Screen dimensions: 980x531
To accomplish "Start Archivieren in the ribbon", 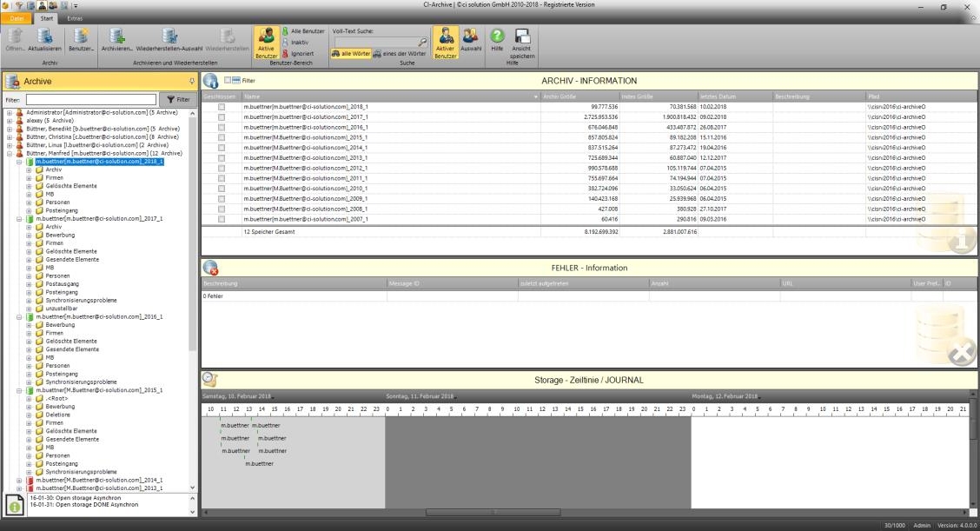I will pos(116,40).
